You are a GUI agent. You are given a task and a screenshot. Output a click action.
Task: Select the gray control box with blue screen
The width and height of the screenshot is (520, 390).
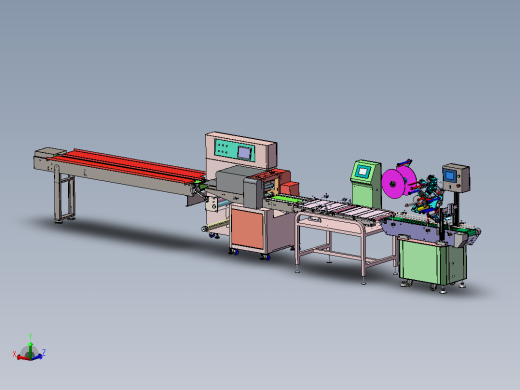tap(456, 178)
